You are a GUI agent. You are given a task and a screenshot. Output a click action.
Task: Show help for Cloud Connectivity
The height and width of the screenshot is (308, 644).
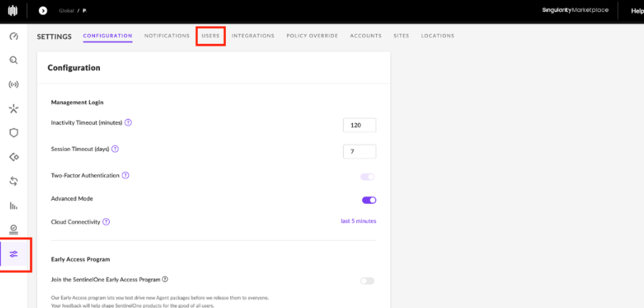click(x=106, y=222)
